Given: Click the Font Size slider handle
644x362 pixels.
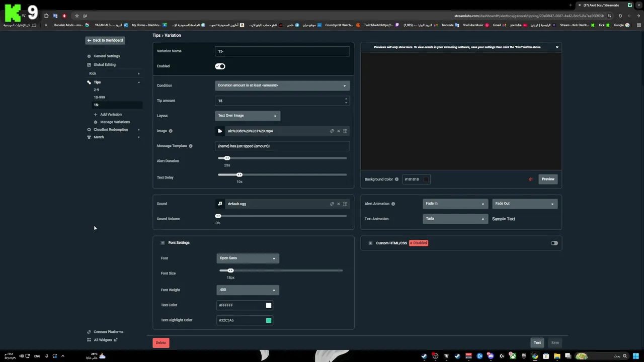Looking at the screenshot, I should (x=230, y=270).
